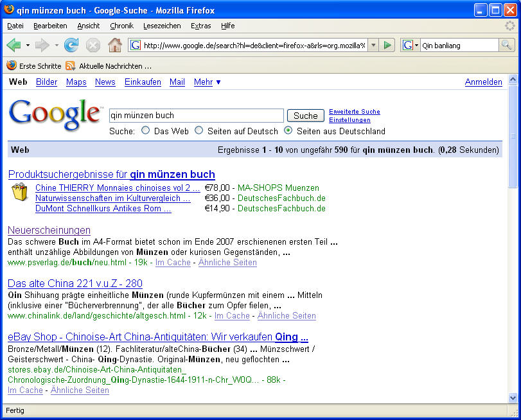
Task: Click the Firefox icon beside Erste Schritte
Action: point(12,66)
